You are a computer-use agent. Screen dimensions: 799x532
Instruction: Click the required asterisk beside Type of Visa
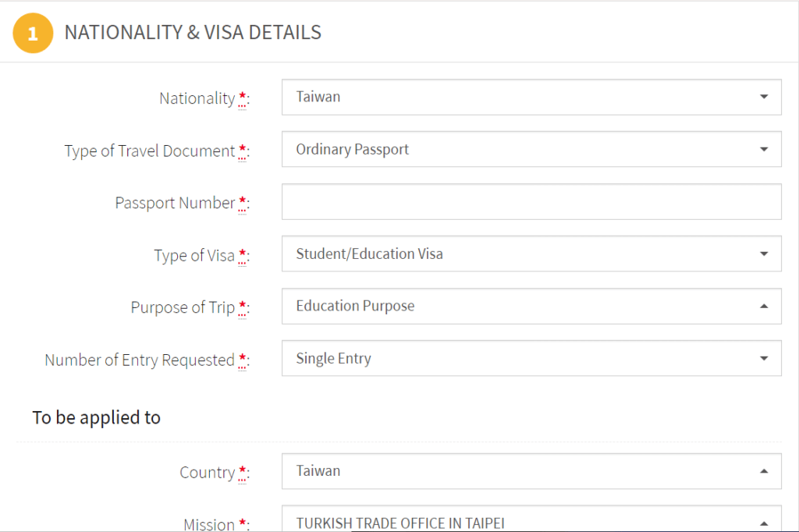[x=243, y=256]
